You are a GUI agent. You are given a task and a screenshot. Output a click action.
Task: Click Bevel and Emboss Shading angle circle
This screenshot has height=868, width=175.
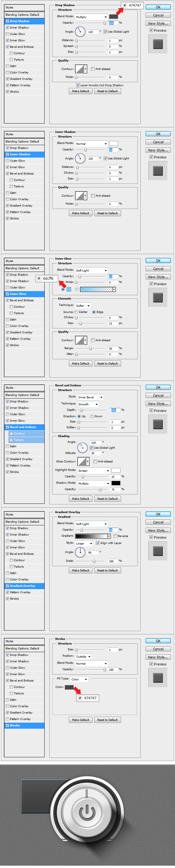[x=83, y=448]
